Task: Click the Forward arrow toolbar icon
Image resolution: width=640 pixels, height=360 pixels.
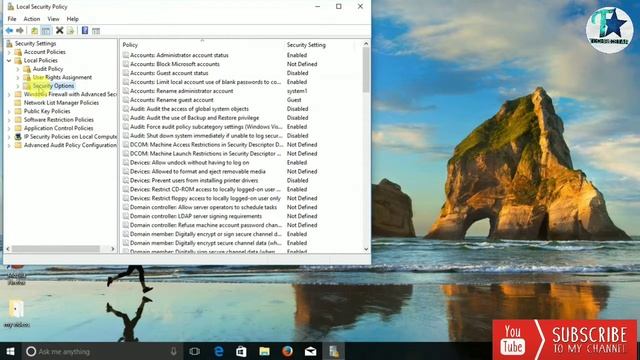Action: [x=20, y=31]
